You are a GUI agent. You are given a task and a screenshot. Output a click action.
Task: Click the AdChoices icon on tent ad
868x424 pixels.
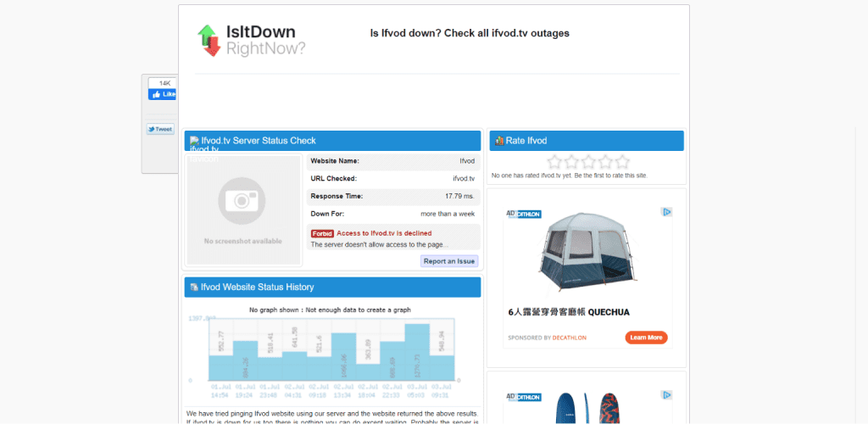pyautogui.click(x=666, y=212)
